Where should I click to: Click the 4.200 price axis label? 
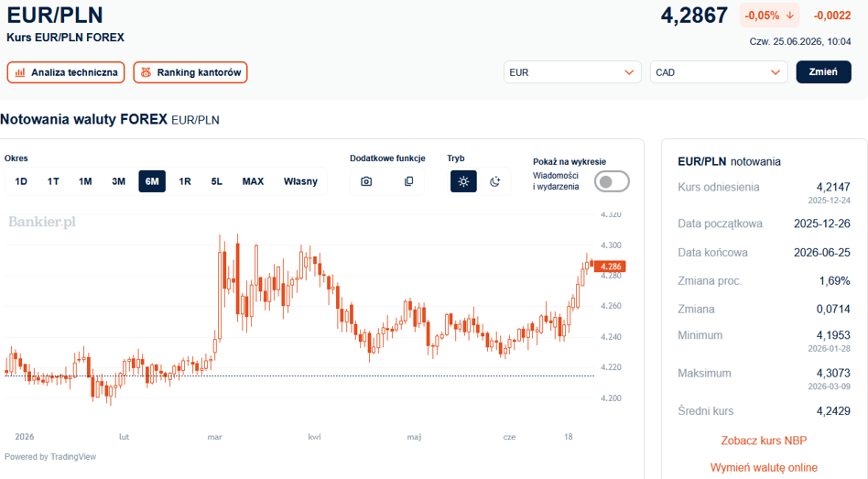[611, 397]
